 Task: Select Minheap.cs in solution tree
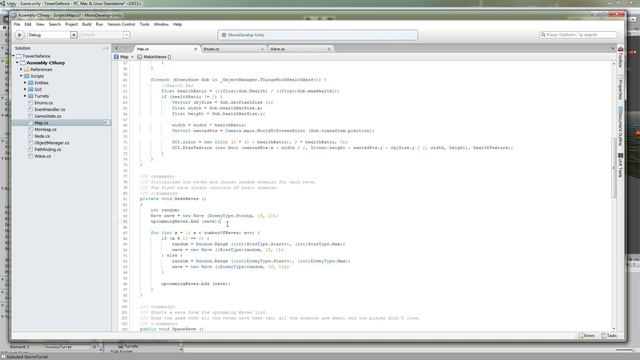tap(46, 129)
